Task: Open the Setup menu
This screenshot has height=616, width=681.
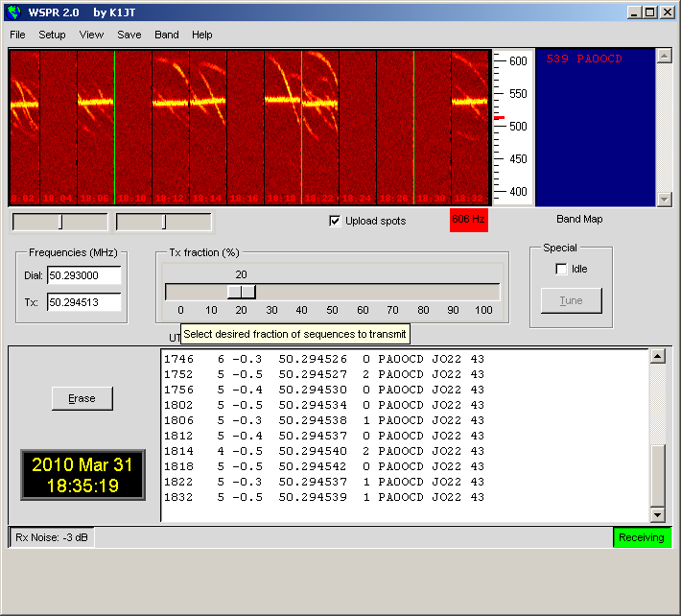Action: 52,35
